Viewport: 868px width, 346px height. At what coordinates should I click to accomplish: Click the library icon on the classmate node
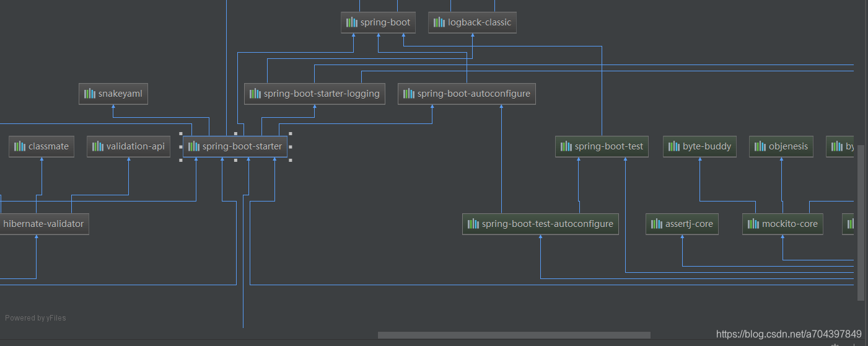click(x=20, y=147)
